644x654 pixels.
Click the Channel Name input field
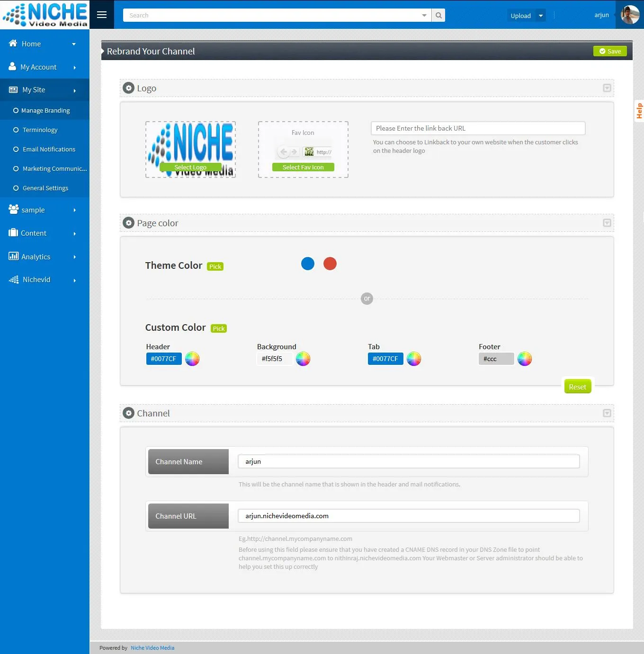tap(409, 461)
